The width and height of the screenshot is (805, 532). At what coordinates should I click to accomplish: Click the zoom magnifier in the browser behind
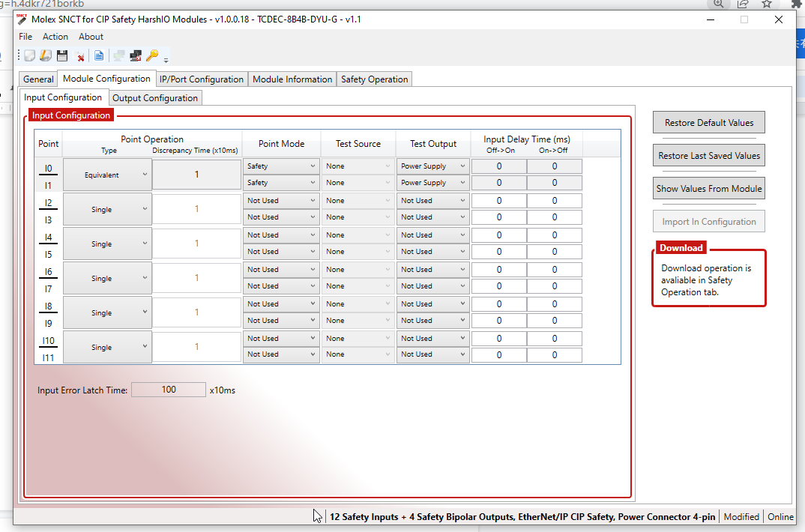coord(719,4)
